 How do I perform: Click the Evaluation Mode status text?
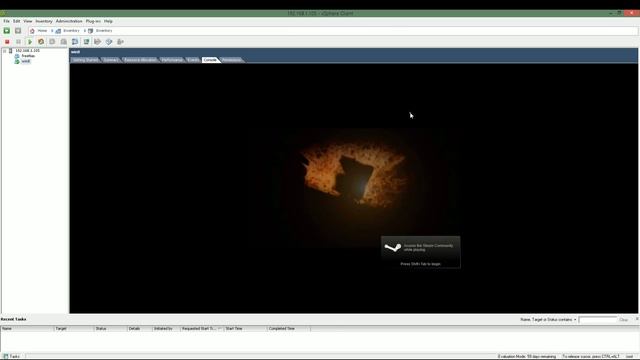pyautogui.click(x=527, y=356)
